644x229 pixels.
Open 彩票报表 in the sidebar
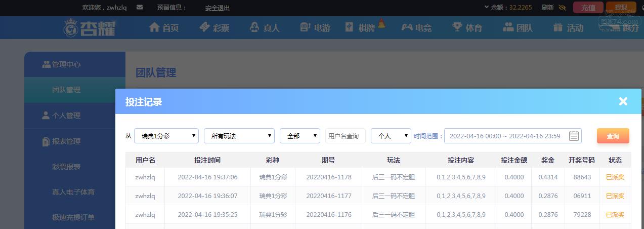(66, 167)
